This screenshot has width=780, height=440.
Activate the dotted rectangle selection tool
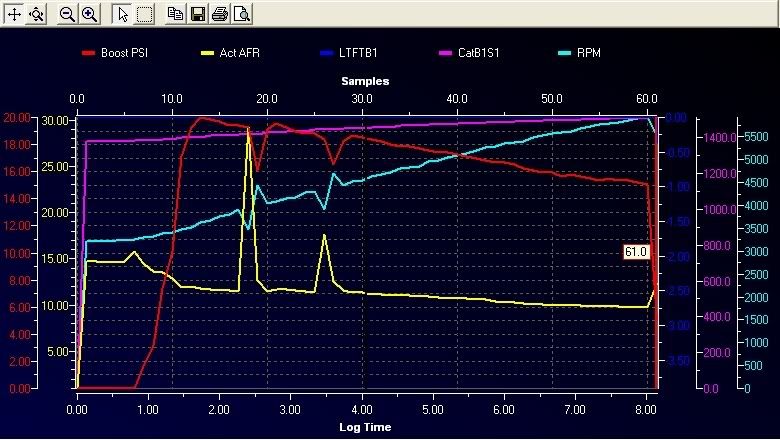point(145,14)
